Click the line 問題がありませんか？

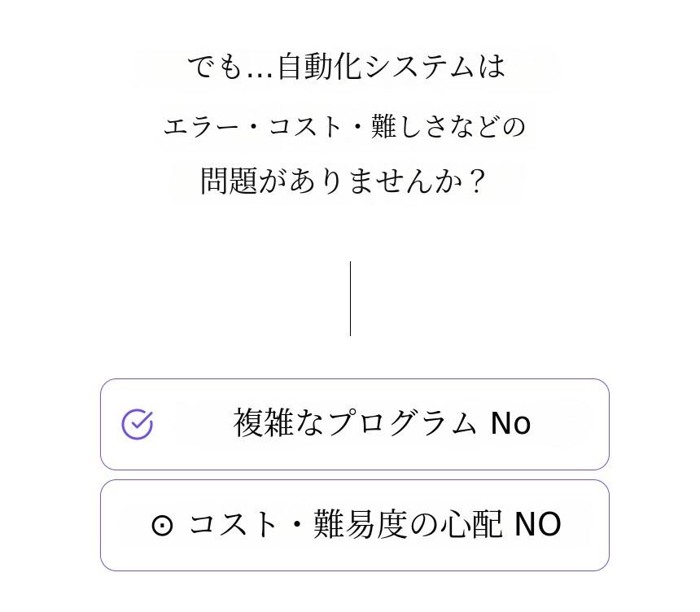344,181
